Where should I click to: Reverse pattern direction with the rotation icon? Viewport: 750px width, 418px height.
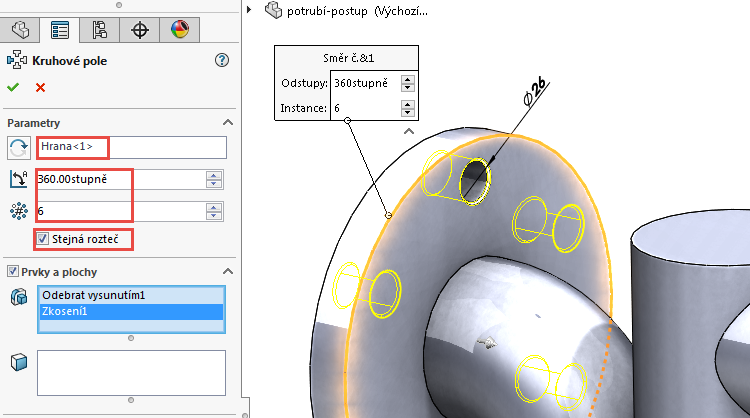click(x=19, y=148)
